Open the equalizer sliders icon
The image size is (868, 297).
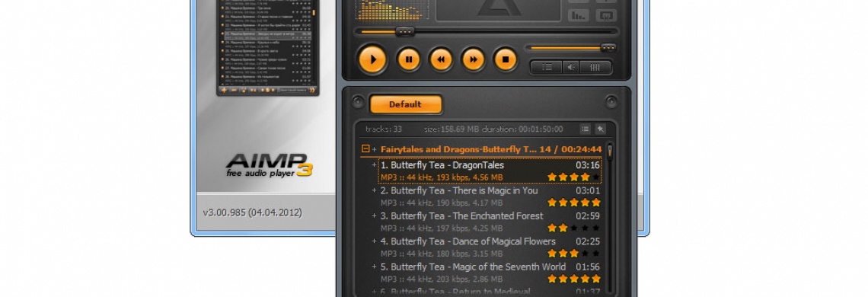595,67
